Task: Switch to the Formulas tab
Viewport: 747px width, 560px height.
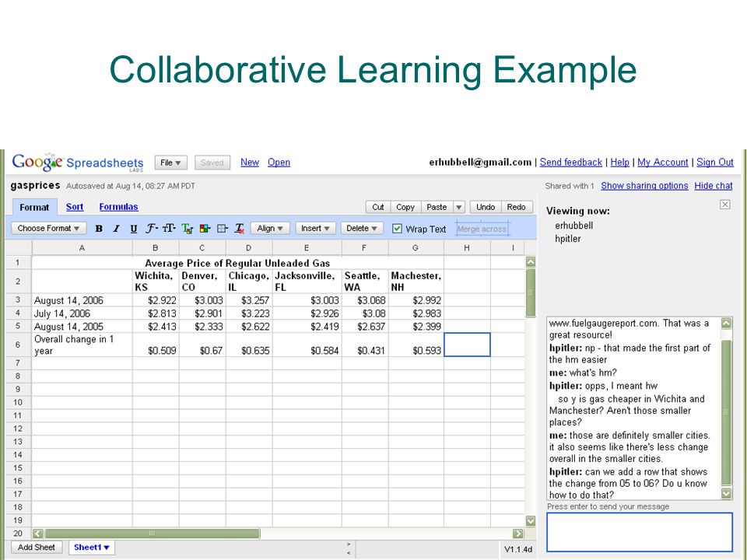Action: 118,207
